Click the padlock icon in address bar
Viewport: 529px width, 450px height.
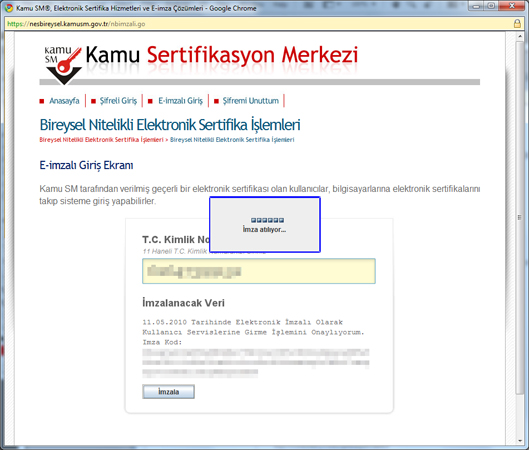[517, 24]
